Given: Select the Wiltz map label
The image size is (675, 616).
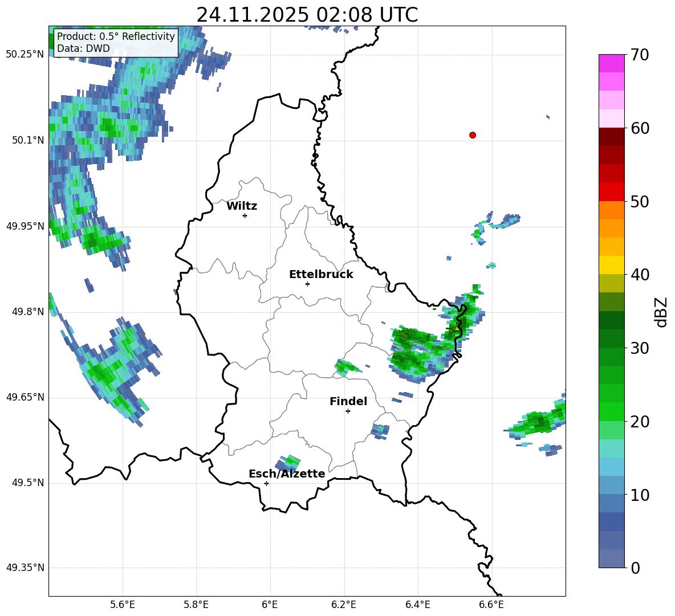Looking at the screenshot, I should (242, 206).
